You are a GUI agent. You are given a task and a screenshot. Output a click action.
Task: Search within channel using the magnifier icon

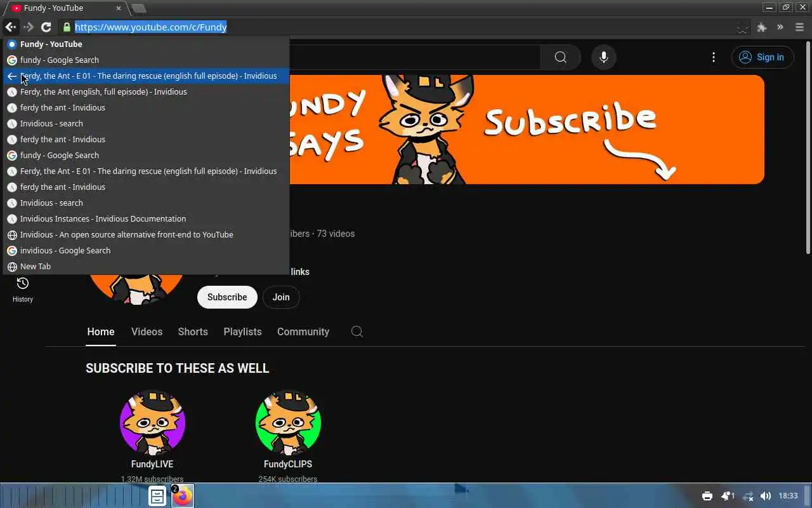tap(357, 331)
